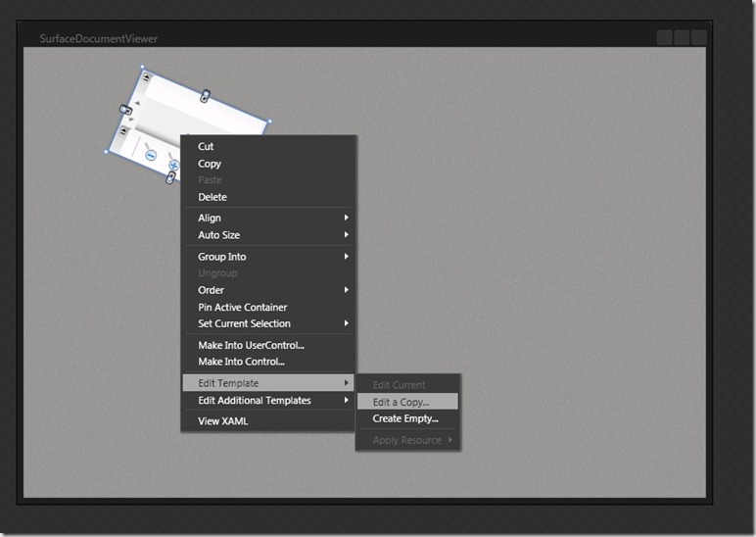The image size is (756, 537).
Task: Select Edit a Copy... in the submenu
Action: 402,402
